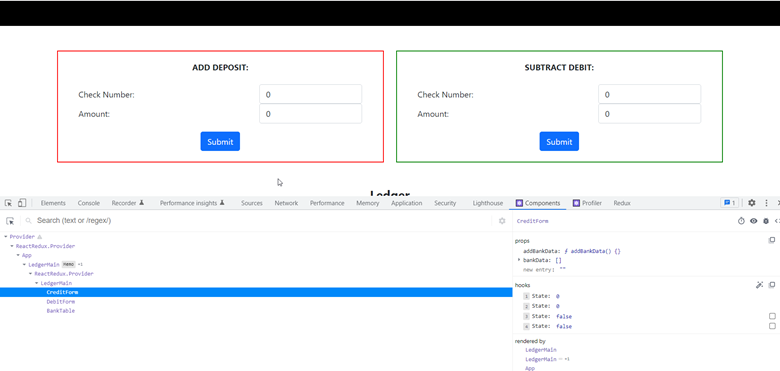Viewport: 780px width, 371px height.
Task: Click the suspend component stopwatch icon
Action: [741, 221]
